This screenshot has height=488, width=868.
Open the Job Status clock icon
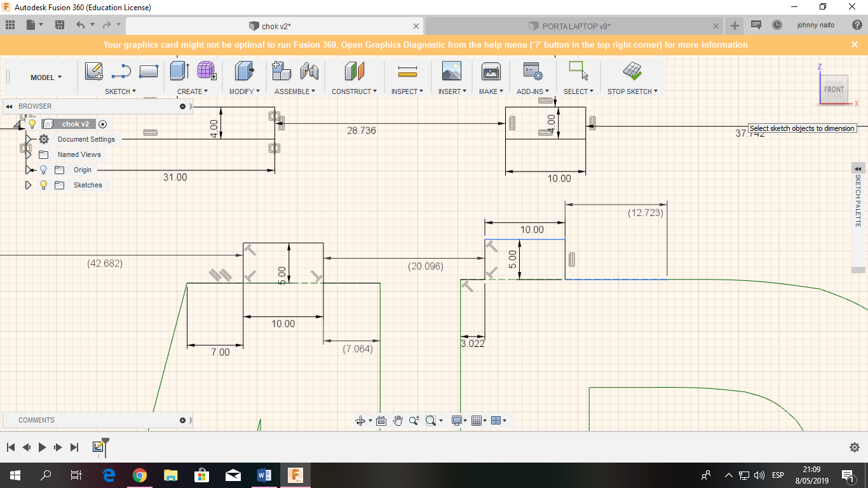pos(777,25)
